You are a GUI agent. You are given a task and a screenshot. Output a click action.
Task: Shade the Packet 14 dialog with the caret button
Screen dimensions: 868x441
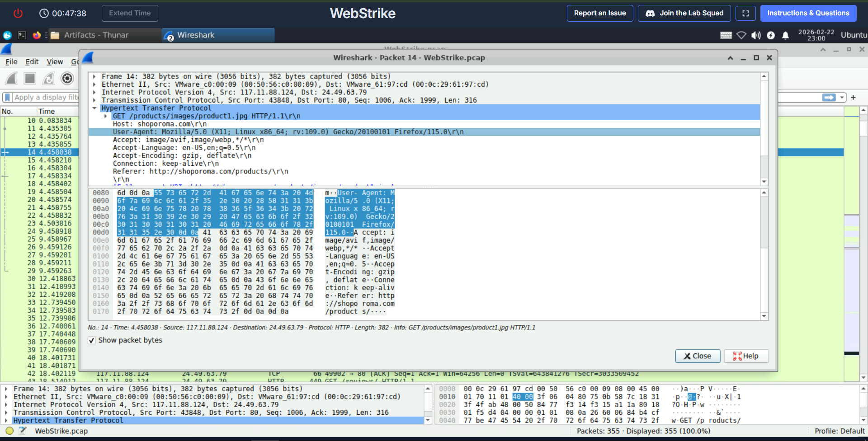click(731, 58)
